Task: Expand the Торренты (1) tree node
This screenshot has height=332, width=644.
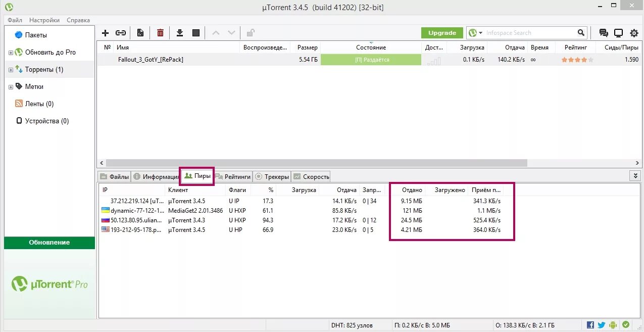Action: tap(11, 70)
